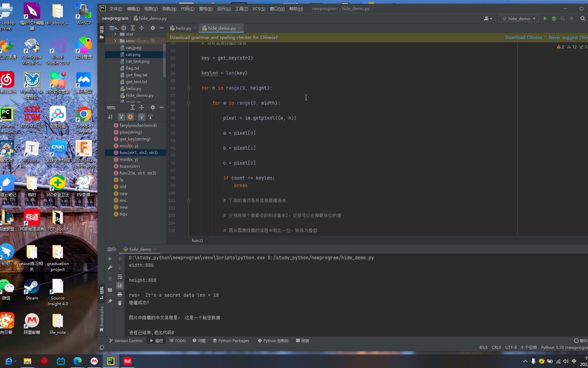The width and height of the screenshot is (588, 368).
Task: Open Search Everywhere magnifier icon
Action: click(x=583, y=18)
